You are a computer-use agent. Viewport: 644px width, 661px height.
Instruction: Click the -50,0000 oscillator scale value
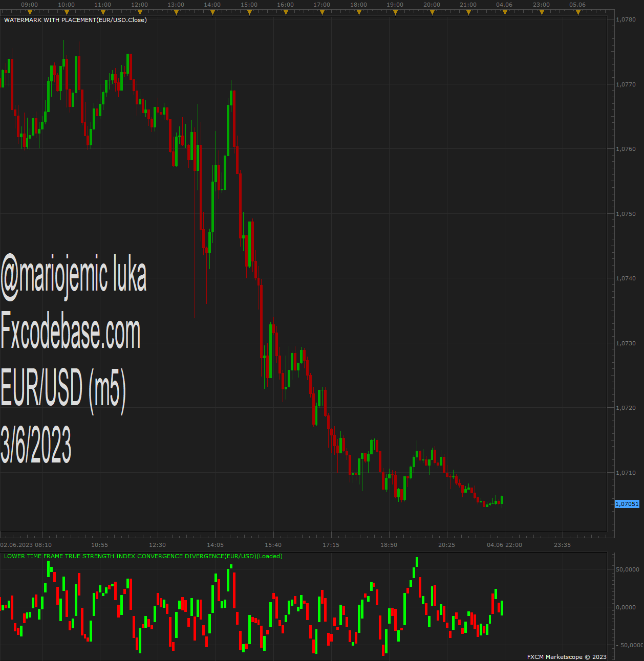coord(629,645)
